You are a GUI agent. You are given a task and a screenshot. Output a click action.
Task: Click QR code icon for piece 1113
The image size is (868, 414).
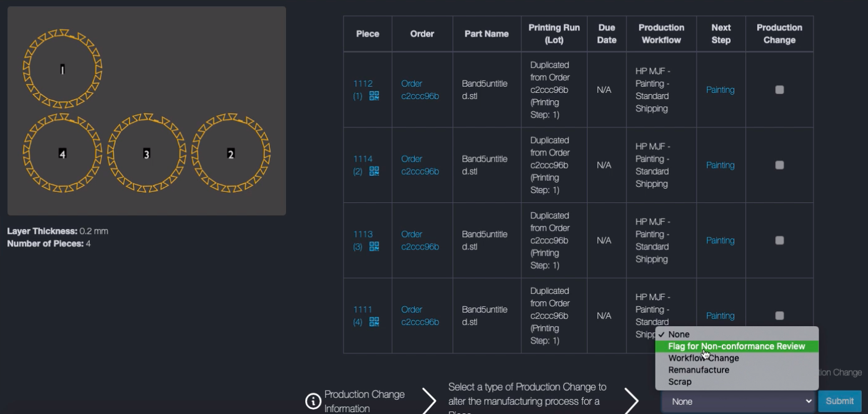[x=374, y=246]
